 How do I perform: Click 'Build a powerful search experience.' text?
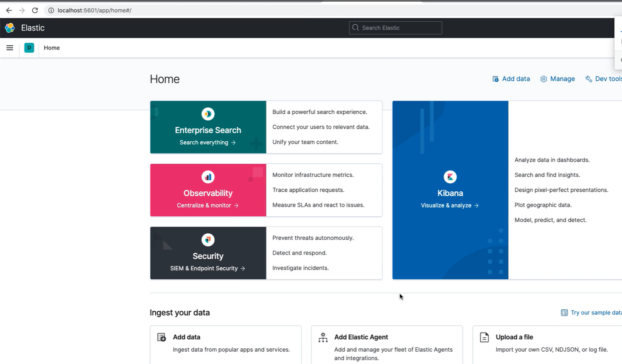pyautogui.click(x=320, y=112)
